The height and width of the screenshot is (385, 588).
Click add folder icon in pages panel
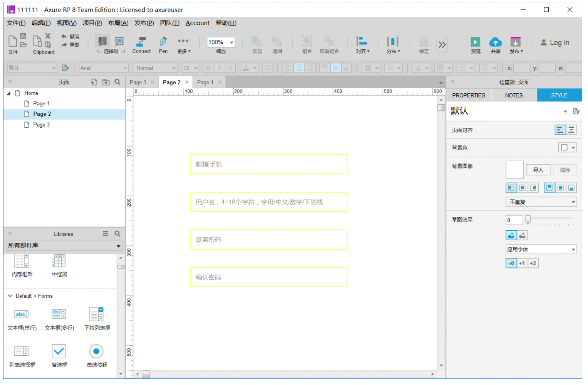tap(106, 82)
